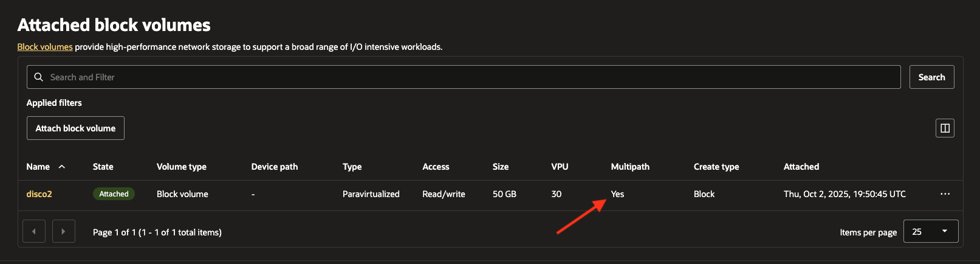Go to the next page arrow
Image resolution: width=980 pixels, height=264 pixels.
pyautogui.click(x=64, y=232)
